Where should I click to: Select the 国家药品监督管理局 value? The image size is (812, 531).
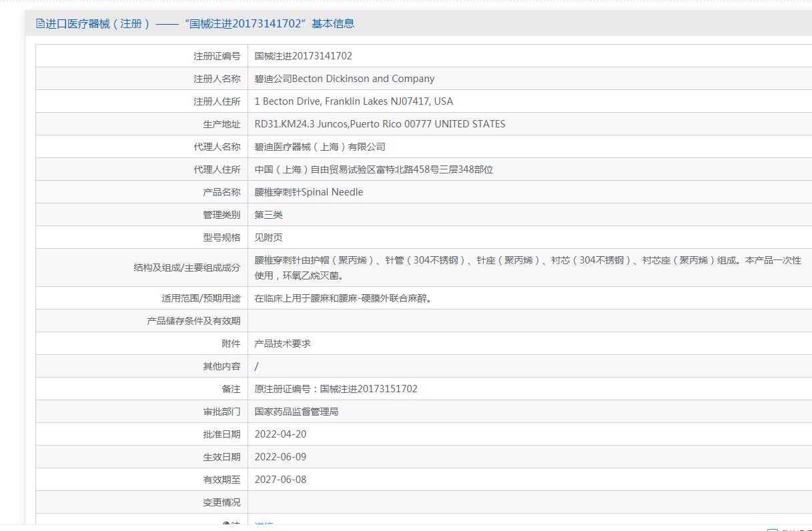297,412
